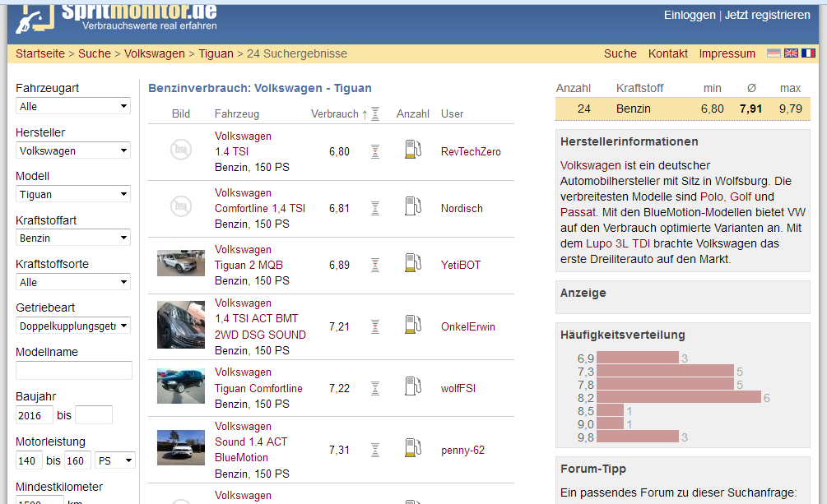The height and width of the screenshot is (504, 827).
Task: Open the car photo in OnkelErwin's row
Action: pyautogui.click(x=181, y=325)
